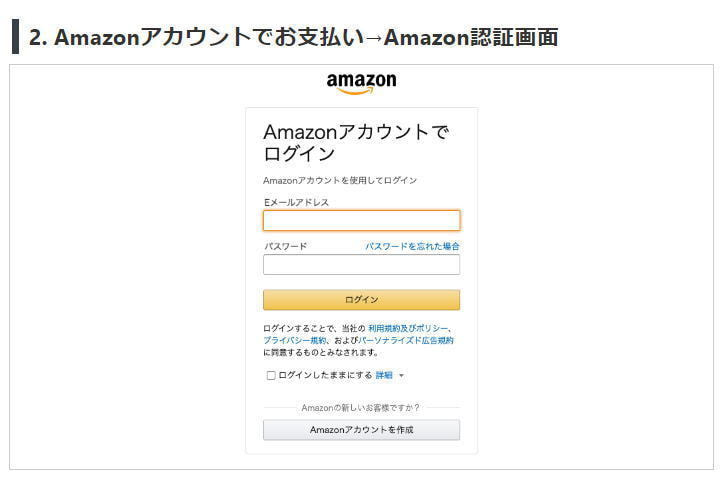Click the 詳細 link beside the checkbox

point(384,375)
